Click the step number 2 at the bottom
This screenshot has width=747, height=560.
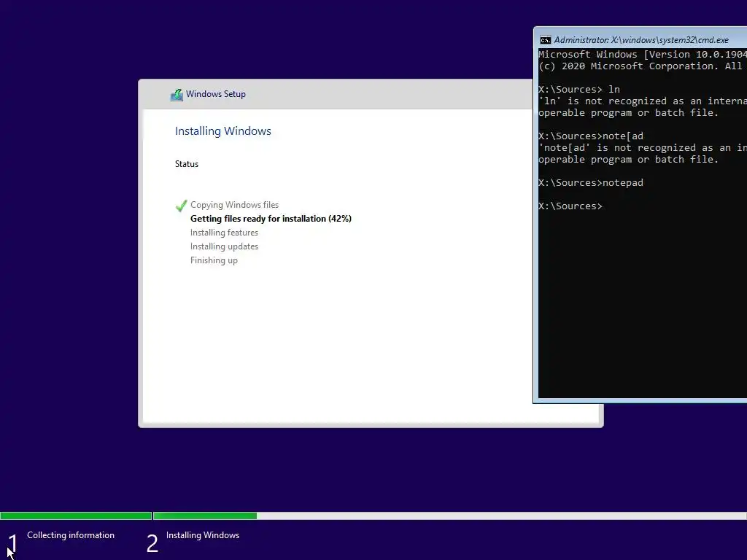152,543
